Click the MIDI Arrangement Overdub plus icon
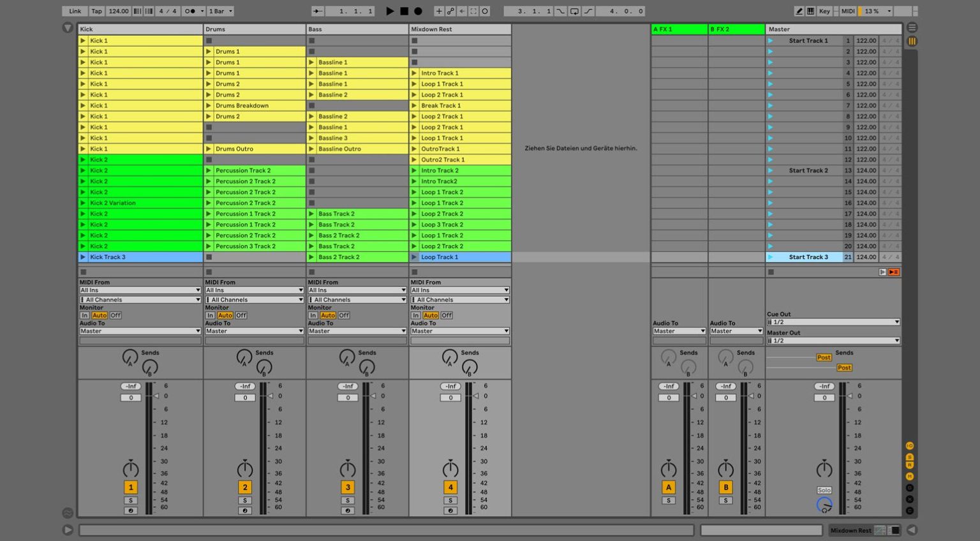Screen dimensions: 980x541 pos(439,11)
